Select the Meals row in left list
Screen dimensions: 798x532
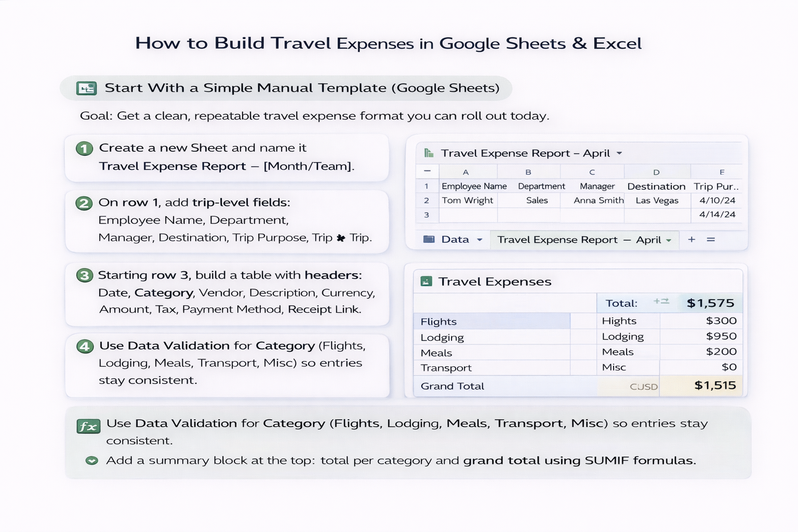click(x=491, y=353)
